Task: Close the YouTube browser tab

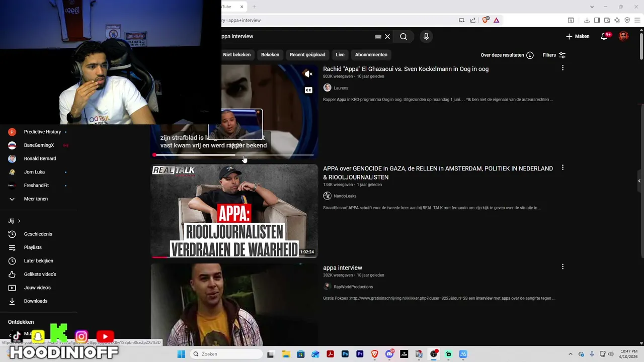Action: (x=242, y=7)
